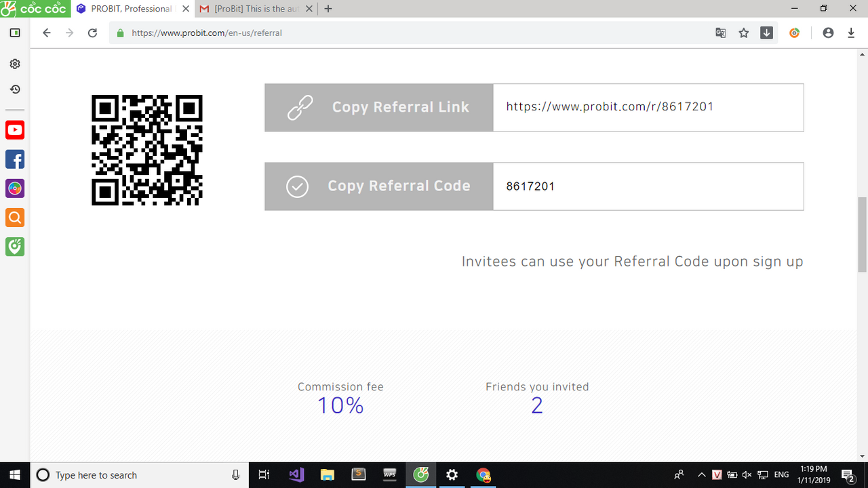Click the secure padlock icon
Image resolution: width=868 pixels, height=488 pixels.
[x=121, y=33]
